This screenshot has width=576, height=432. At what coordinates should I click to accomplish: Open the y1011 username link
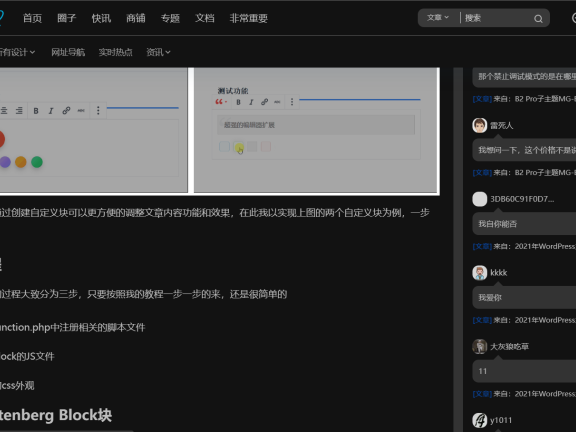pos(501,420)
